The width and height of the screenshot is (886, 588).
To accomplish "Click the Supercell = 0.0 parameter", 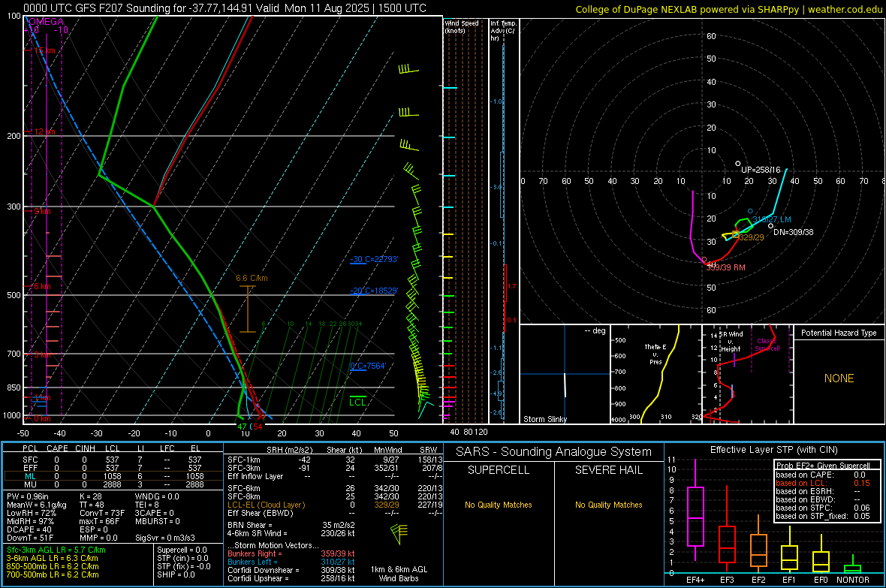I will click(x=182, y=550).
